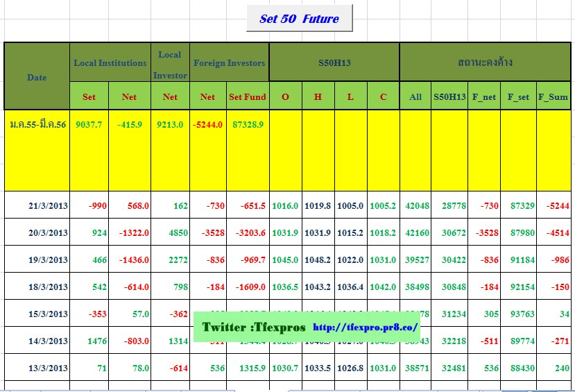Click the ม.ค.55-มี.ค.56 summary row label
Image resolution: width=575 pixels, height=392 pixels.
38,124
